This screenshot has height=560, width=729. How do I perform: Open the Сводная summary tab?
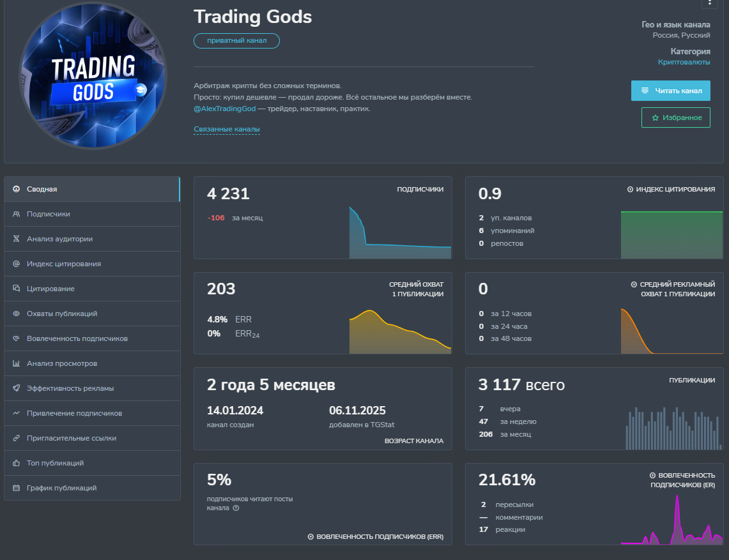92,189
